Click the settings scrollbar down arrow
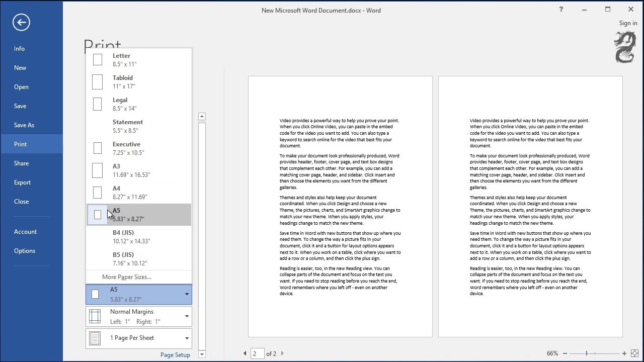The image size is (644, 362). coord(202,354)
